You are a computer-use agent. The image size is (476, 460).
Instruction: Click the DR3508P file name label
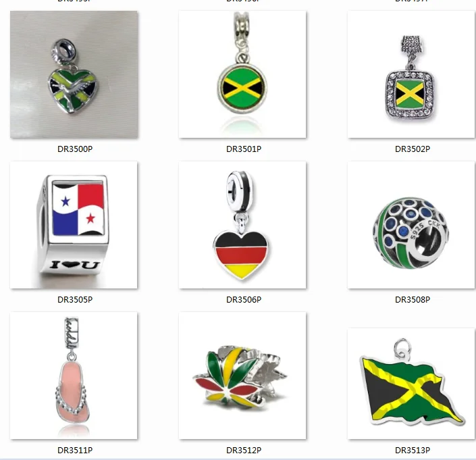tap(413, 300)
